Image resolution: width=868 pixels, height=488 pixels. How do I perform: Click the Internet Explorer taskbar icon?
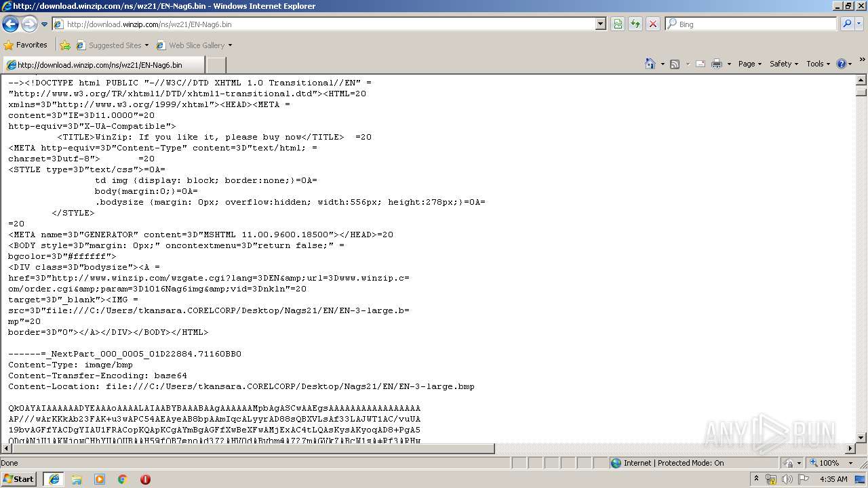[x=54, y=479]
